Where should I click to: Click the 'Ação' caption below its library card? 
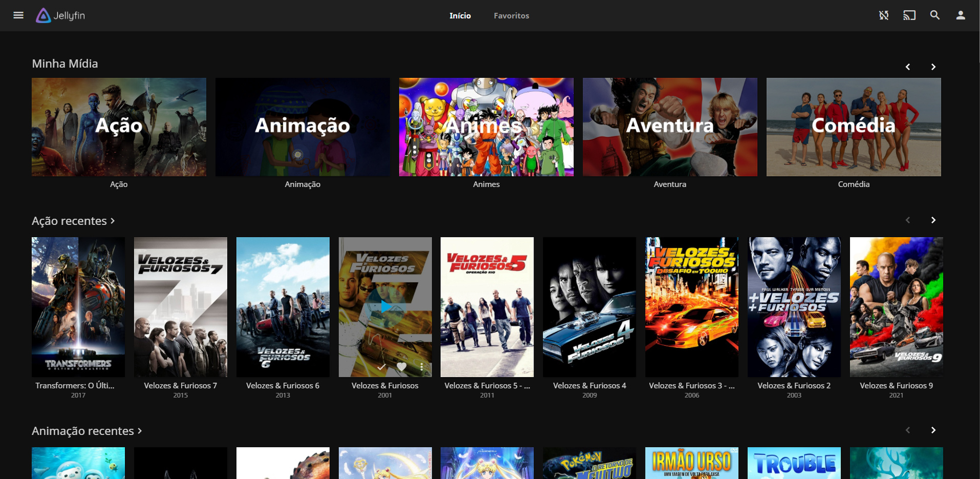[119, 184]
